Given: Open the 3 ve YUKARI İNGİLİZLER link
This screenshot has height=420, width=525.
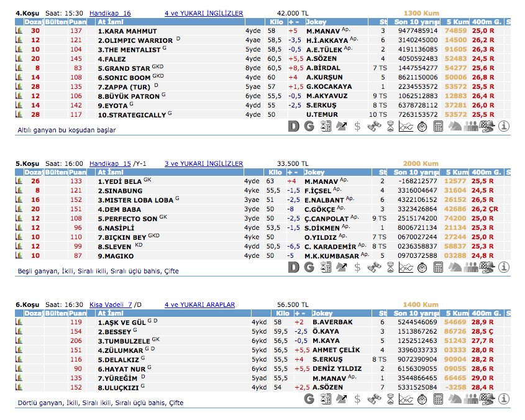Looking at the screenshot, I should [203, 163].
